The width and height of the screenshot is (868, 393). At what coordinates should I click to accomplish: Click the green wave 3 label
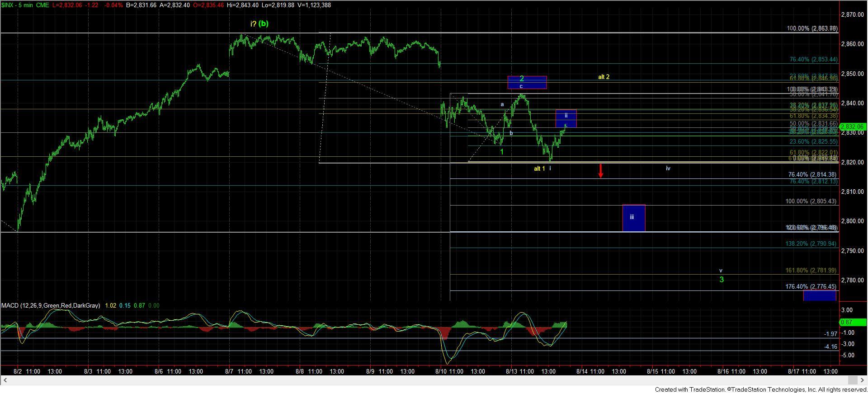(722, 279)
